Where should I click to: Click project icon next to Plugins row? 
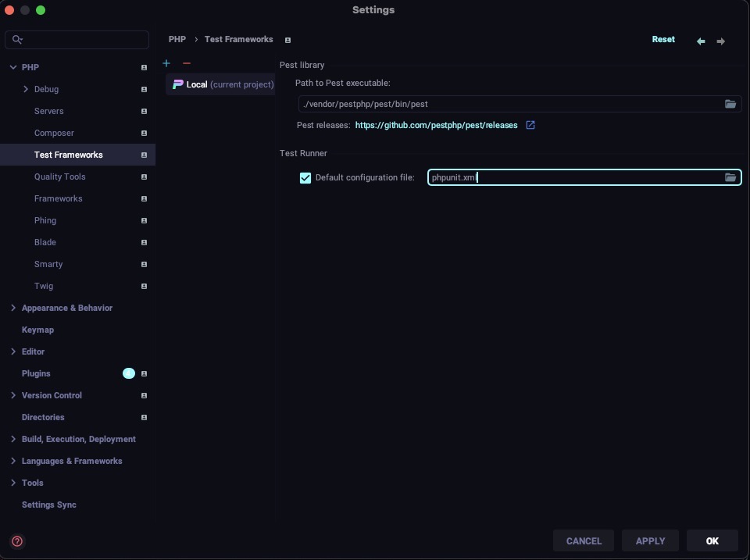pyautogui.click(x=144, y=373)
